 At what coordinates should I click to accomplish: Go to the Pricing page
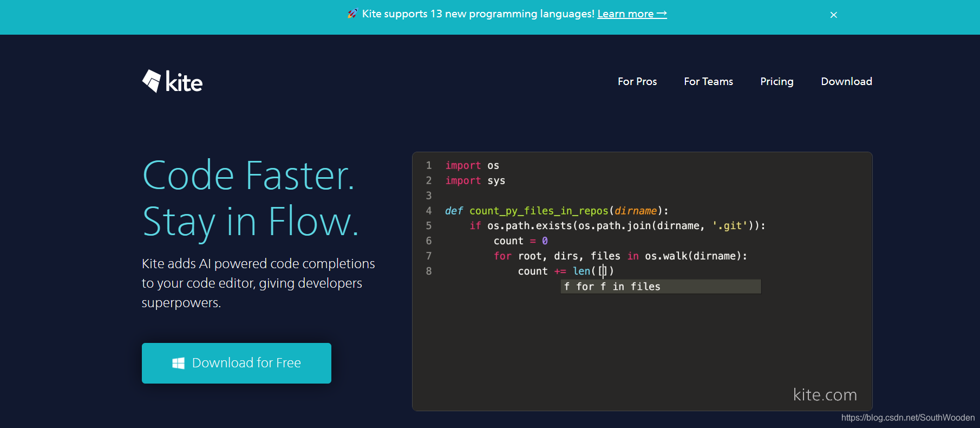tap(777, 81)
